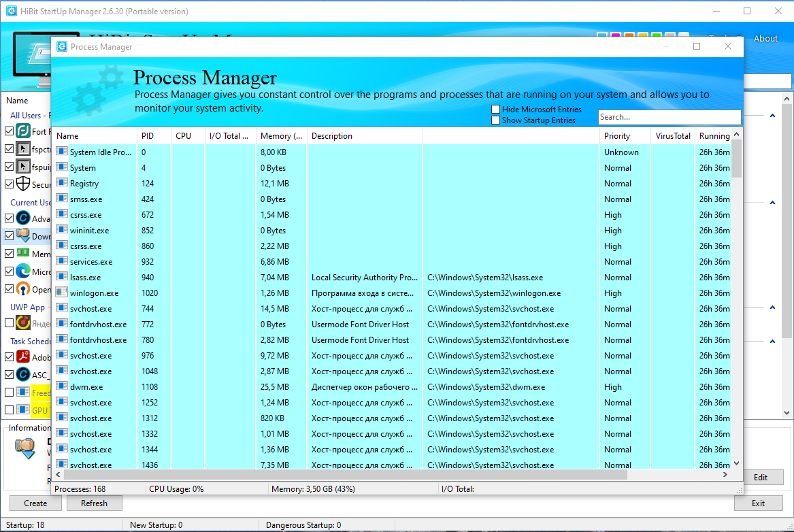Tick the Show Startup Entries checkbox

click(496, 120)
